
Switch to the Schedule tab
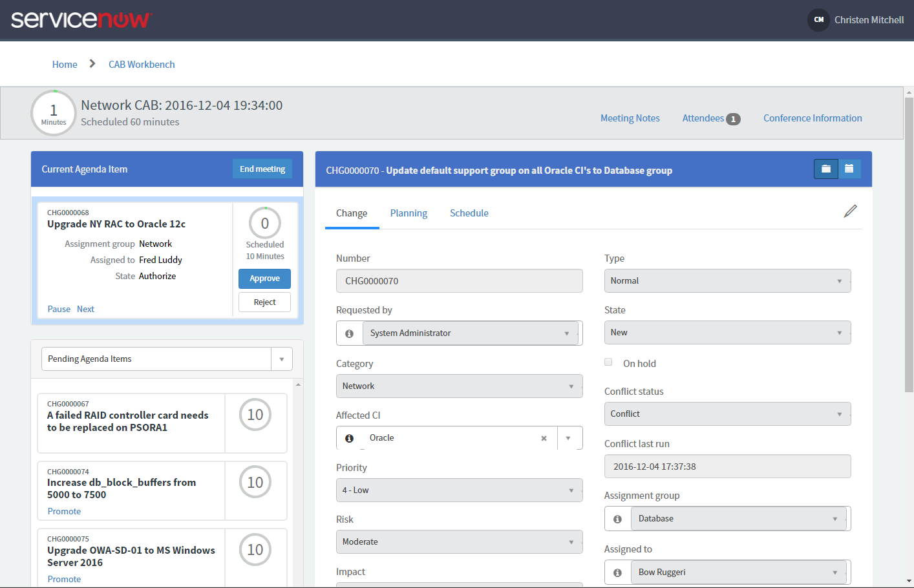click(469, 213)
